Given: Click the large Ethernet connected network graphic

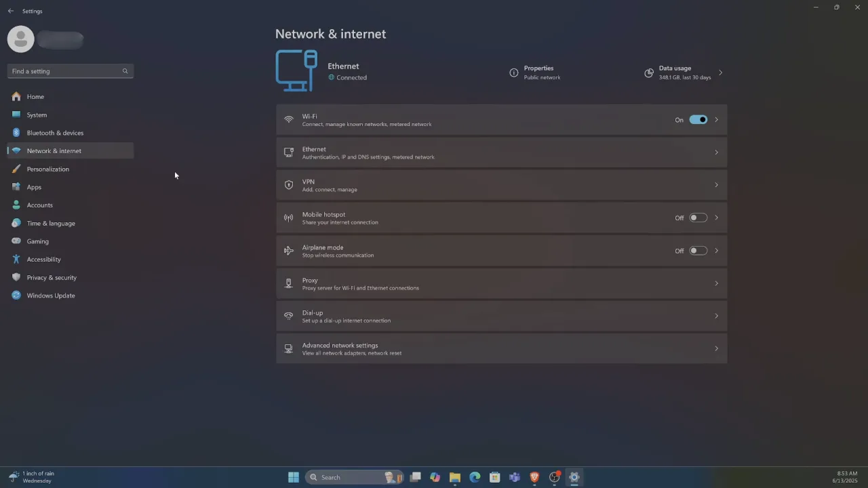Looking at the screenshot, I should point(296,70).
